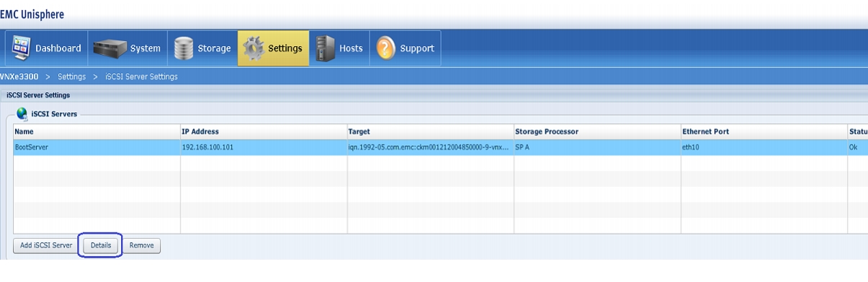Screen dimensions: 868x282
Task: Click the Storage database cylinder icon
Action: [x=183, y=48]
